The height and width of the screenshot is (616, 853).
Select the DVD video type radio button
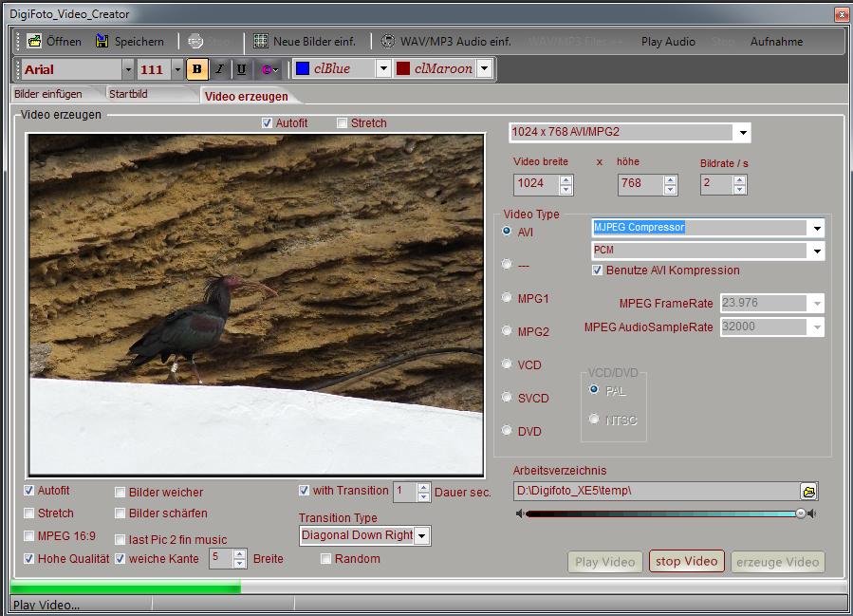pyautogui.click(x=507, y=431)
